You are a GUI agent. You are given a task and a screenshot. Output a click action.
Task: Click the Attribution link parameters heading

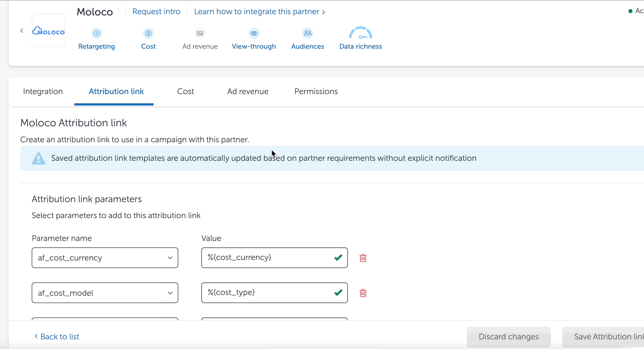(x=87, y=199)
